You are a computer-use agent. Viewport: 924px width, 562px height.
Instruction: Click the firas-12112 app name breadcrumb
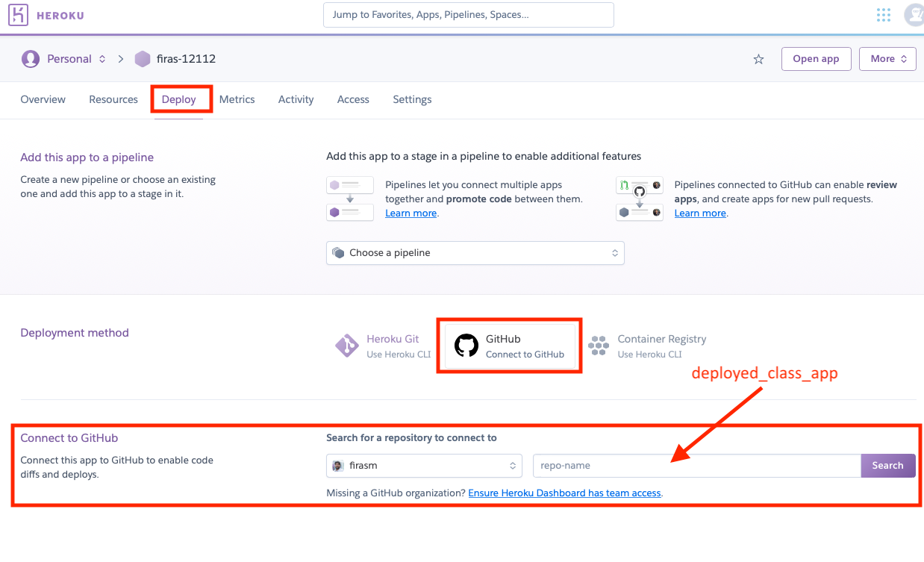tap(186, 59)
